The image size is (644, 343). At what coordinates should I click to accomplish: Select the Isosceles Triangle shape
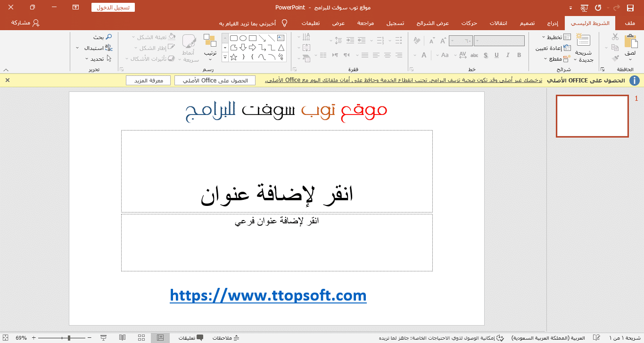pyautogui.click(x=281, y=48)
